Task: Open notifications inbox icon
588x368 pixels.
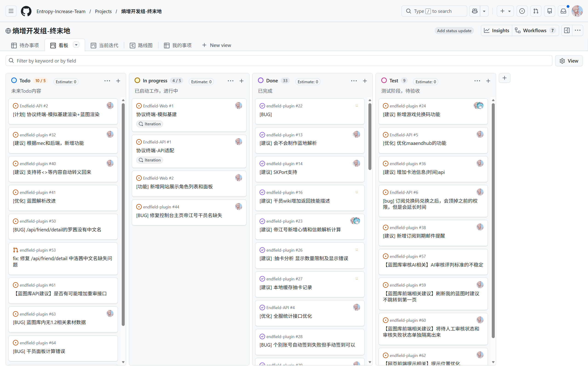Action: (x=563, y=11)
